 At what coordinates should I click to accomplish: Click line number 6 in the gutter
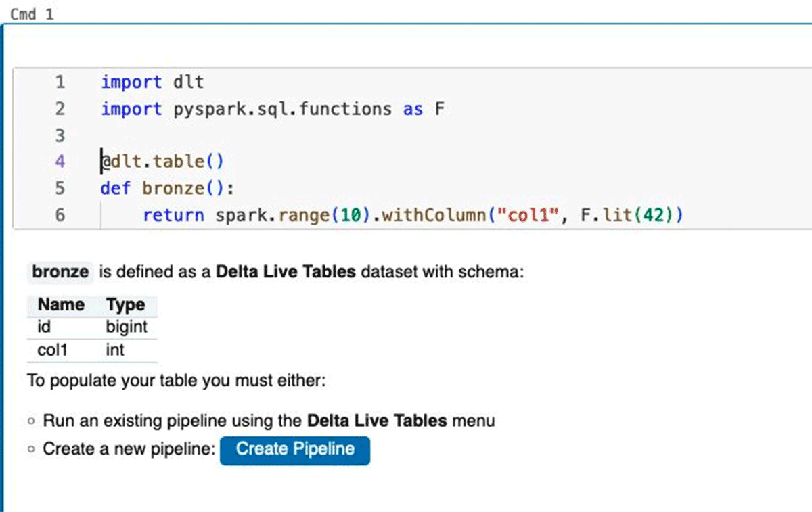(x=60, y=216)
